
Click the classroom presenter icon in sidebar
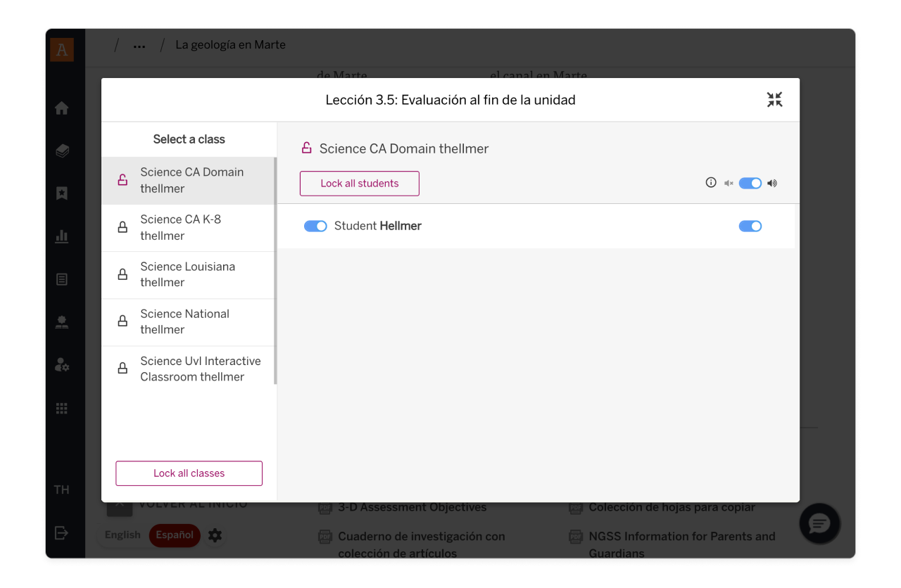tap(62, 322)
